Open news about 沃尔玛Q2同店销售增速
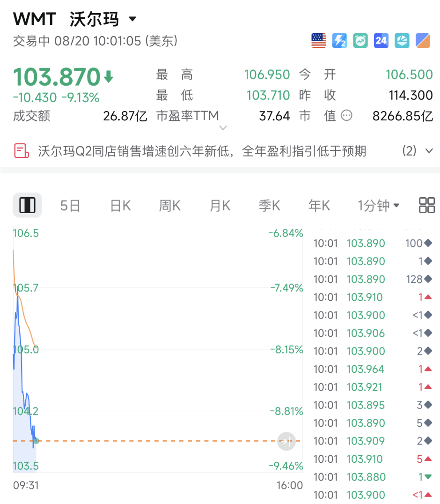The image size is (440, 504). click(202, 151)
